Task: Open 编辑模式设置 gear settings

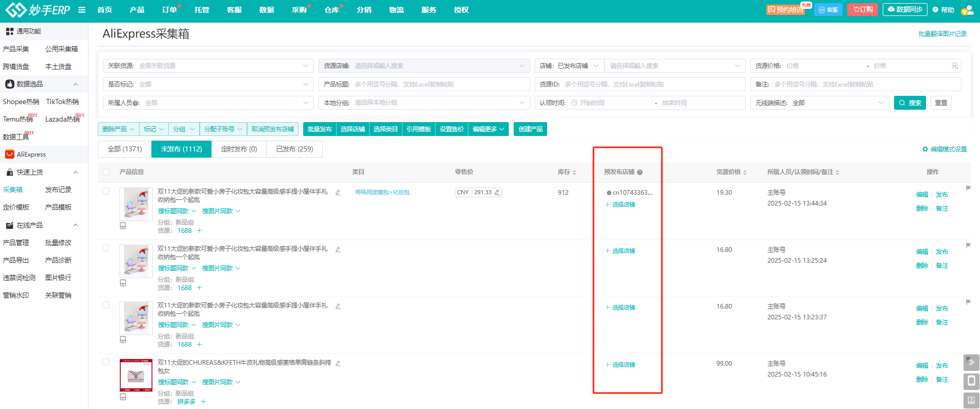Action: [944, 149]
